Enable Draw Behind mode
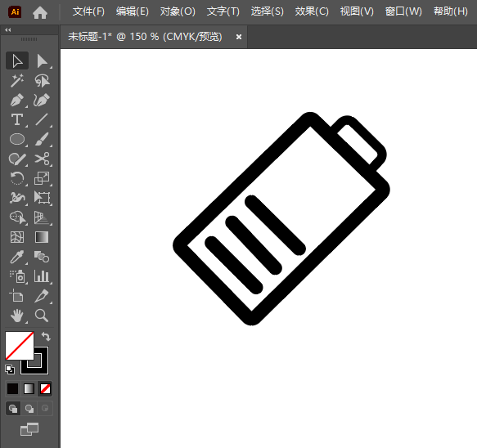Screen dimensions: 477x448 point(29,409)
